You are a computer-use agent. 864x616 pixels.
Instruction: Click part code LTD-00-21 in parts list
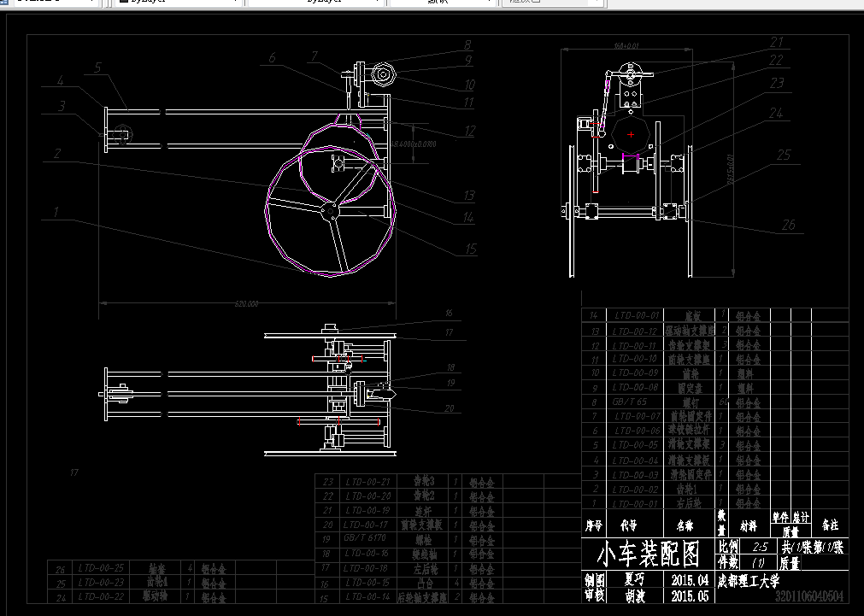tap(368, 482)
